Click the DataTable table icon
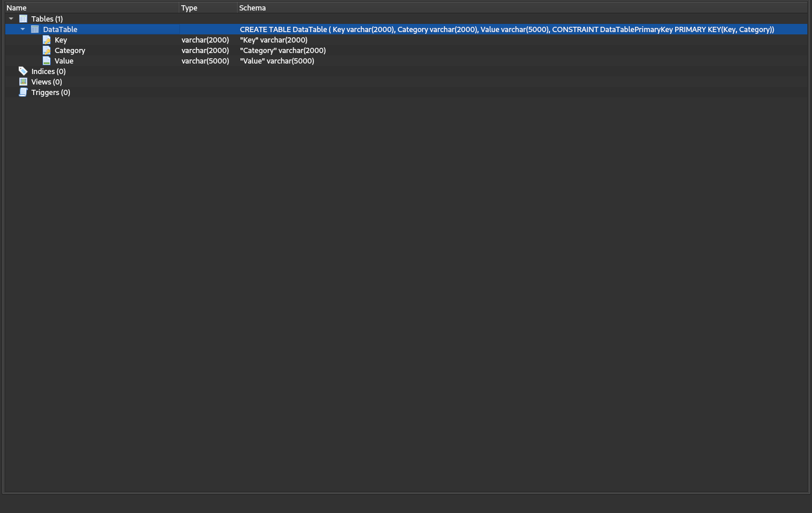Viewport: 812px width, 513px height. pos(35,29)
